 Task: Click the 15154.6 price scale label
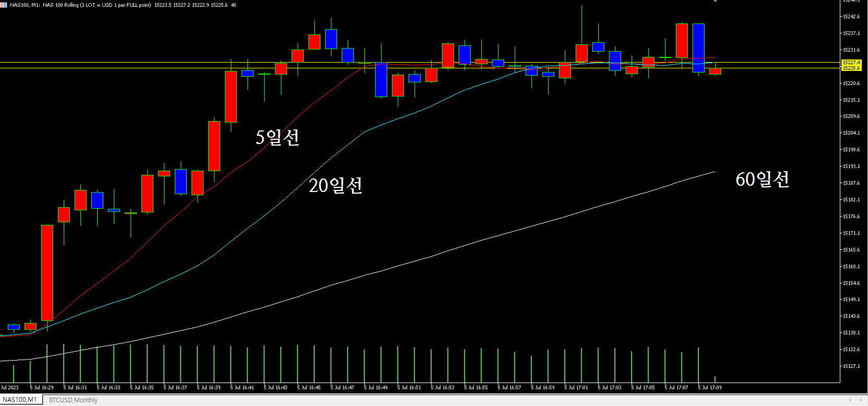[x=851, y=283]
